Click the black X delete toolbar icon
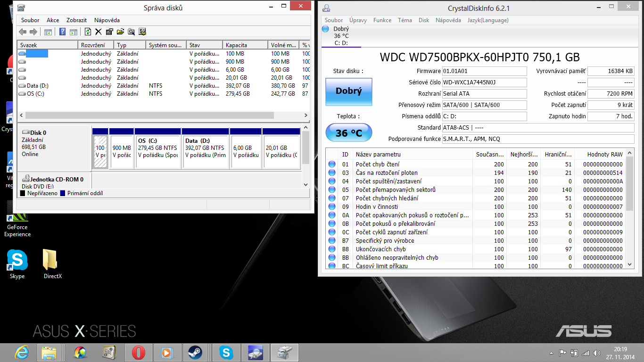The height and width of the screenshot is (362, 644). 99,32
